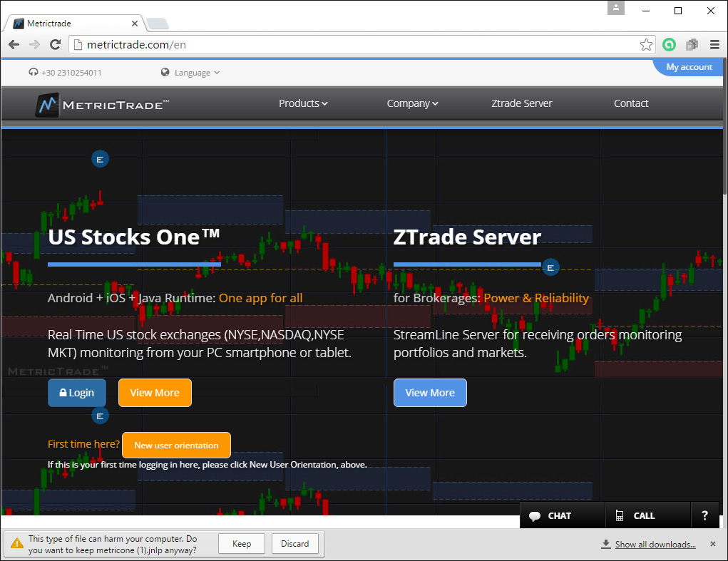Open the Ztrade Server menu item

[x=521, y=103]
